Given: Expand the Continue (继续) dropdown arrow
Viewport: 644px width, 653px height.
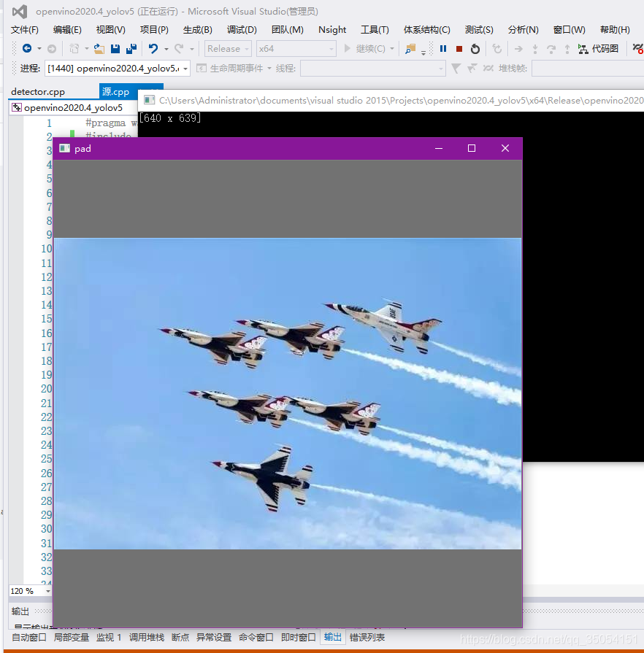Looking at the screenshot, I should pos(392,49).
